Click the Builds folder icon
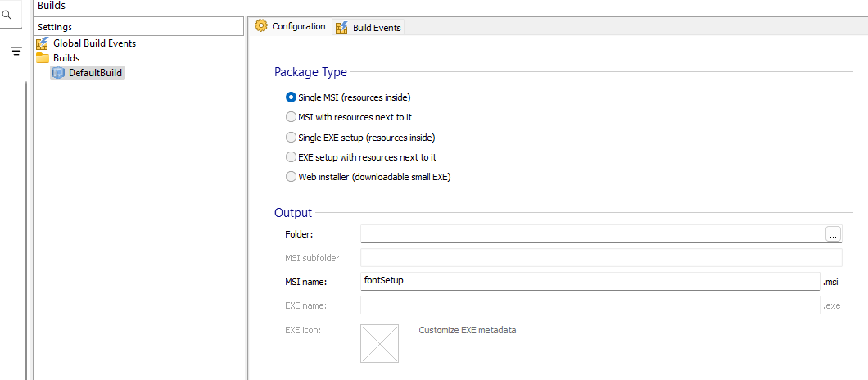Image resolution: width=868 pixels, height=380 pixels. (42, 58)
